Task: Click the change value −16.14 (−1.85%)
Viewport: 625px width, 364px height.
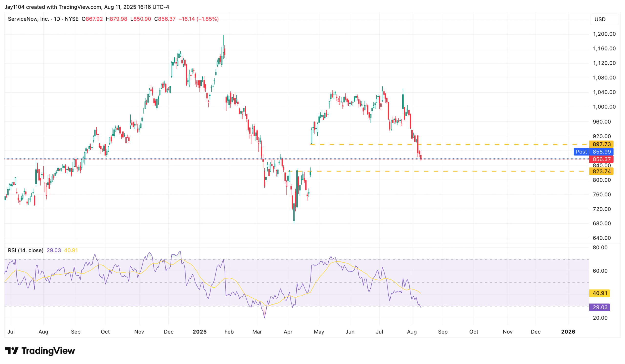Action: click(199, 19)
